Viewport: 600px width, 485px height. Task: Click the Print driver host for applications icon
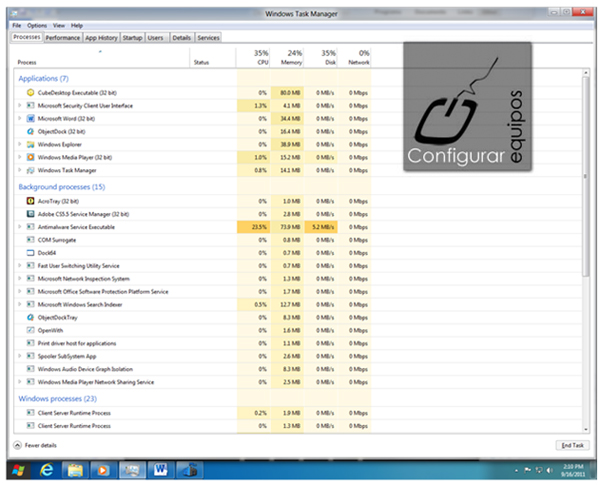30,343
